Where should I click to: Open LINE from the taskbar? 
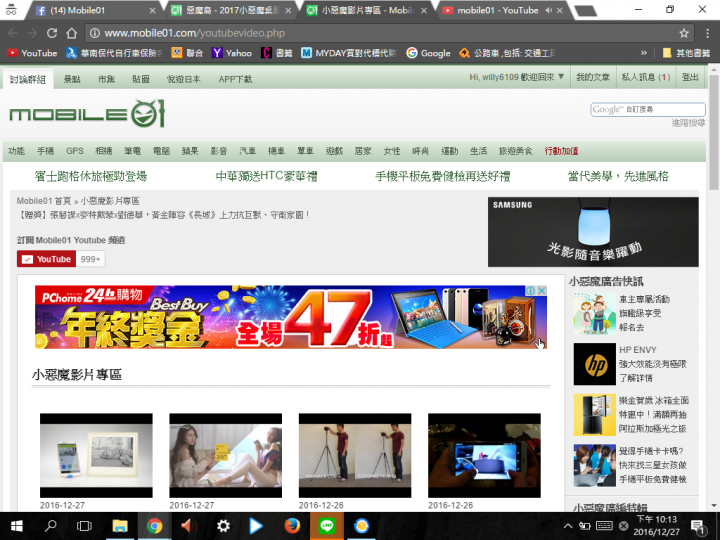(x=326, y=526)
